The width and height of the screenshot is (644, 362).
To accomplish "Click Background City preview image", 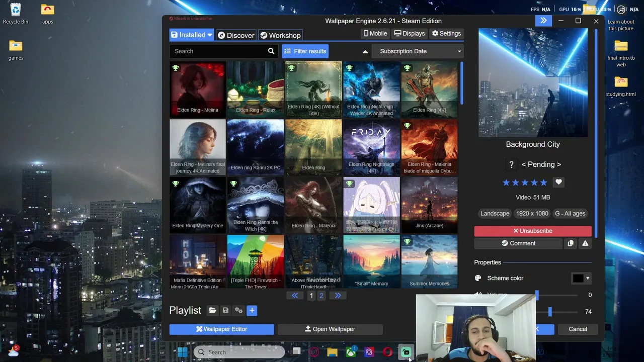I will pyautogui.click(x=533, y=82).
